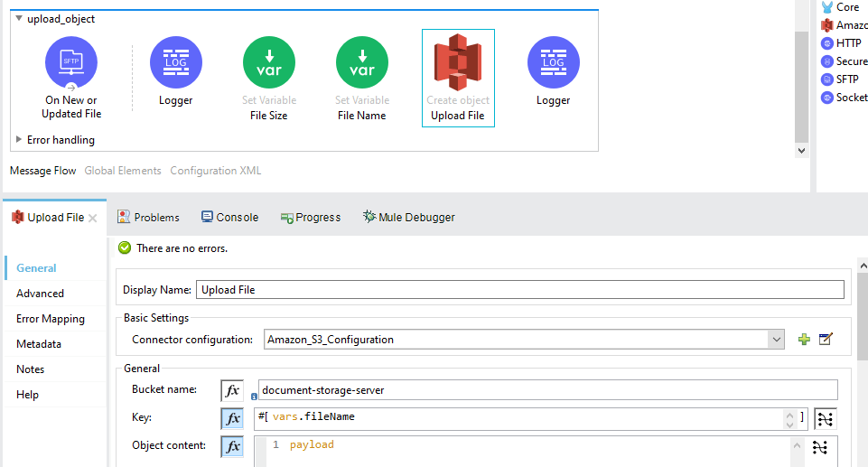Click the Core module icon in palette
The height and width of the screenshot is (467, 868).
coord(827,7)
